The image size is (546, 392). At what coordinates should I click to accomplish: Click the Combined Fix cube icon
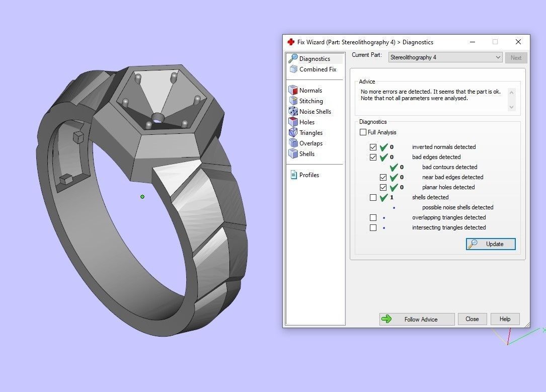click(293, 69)
